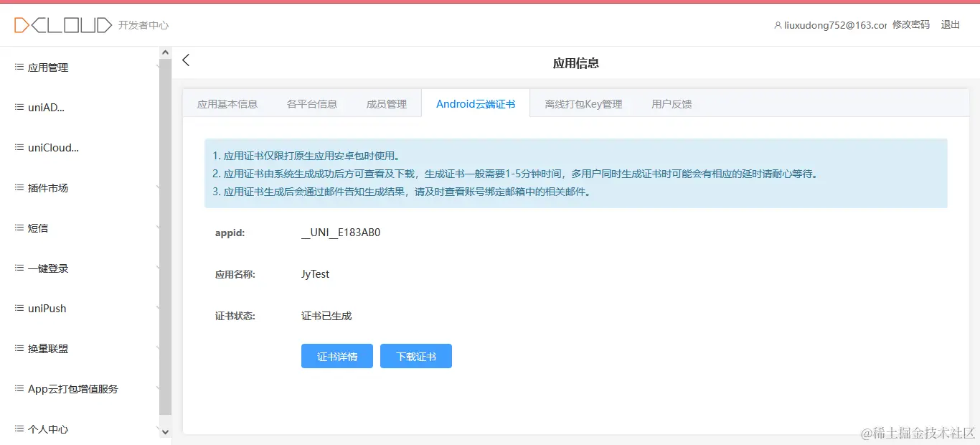
Task: Switch to the 各平台信息 tab
Action: click(x=312, y=104)
